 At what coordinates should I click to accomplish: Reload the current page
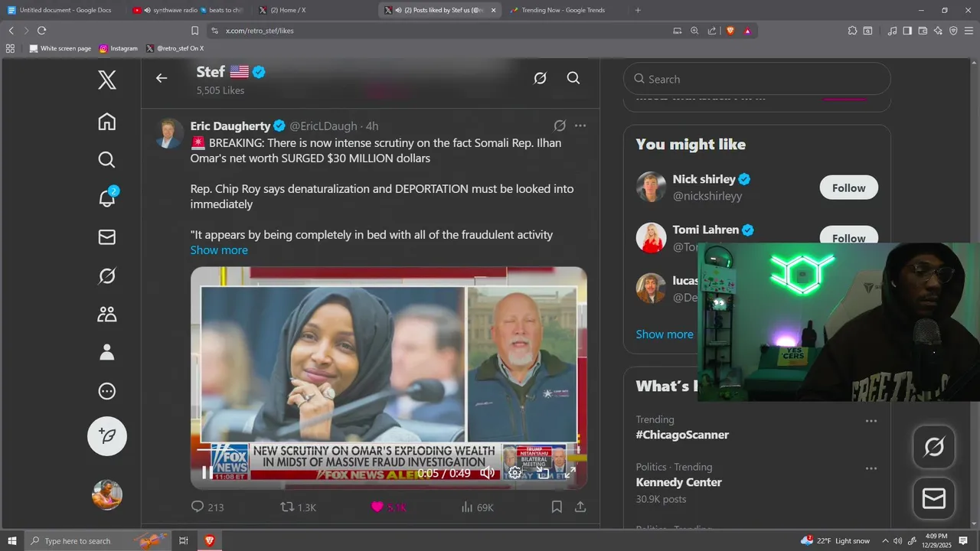point(41,31)
